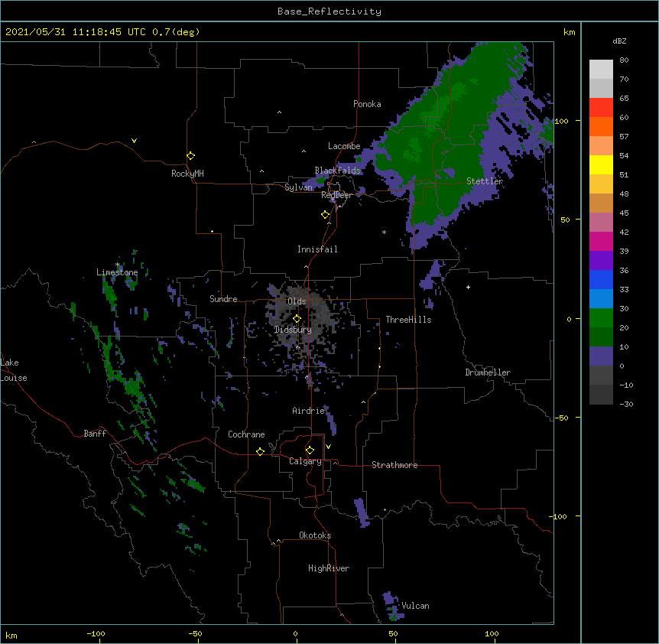The image size is (659, 644).
Task: Click the Lake Louise label
Action: (14, 370)
